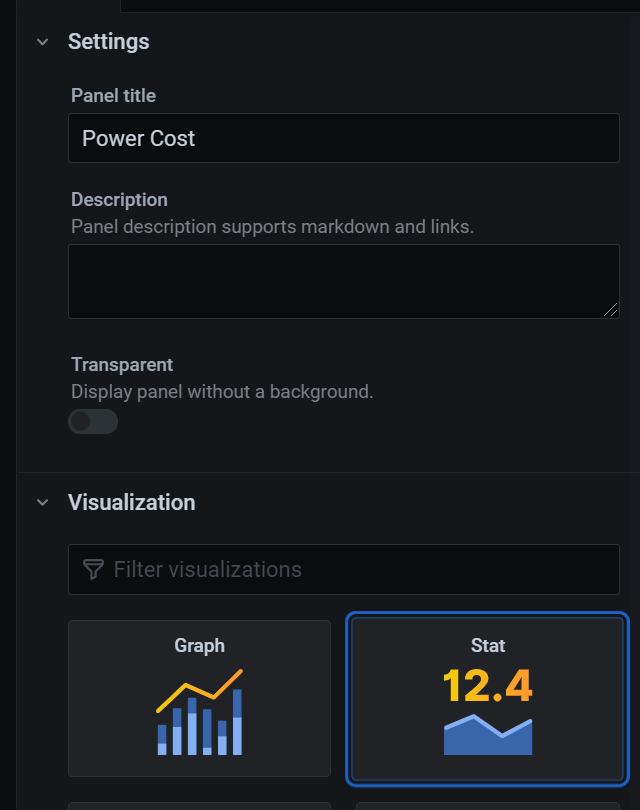Select the visualization card below Stat
This screenshot has height=810, width=640.
488,805
